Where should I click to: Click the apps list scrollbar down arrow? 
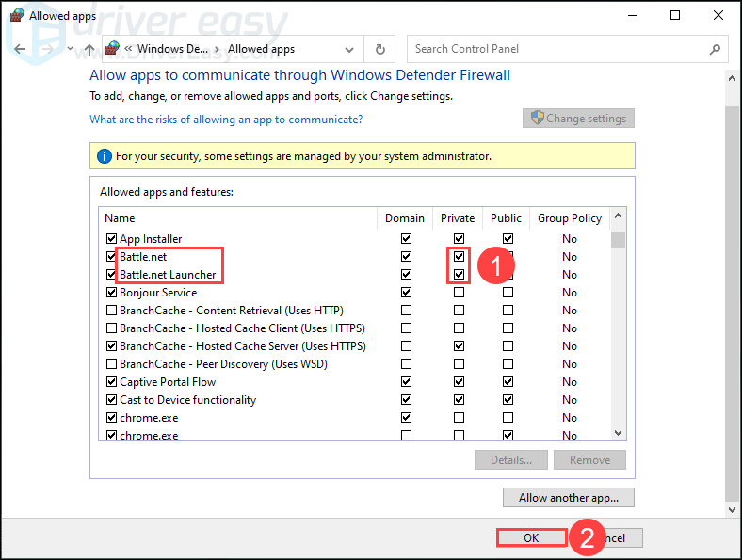619,433
